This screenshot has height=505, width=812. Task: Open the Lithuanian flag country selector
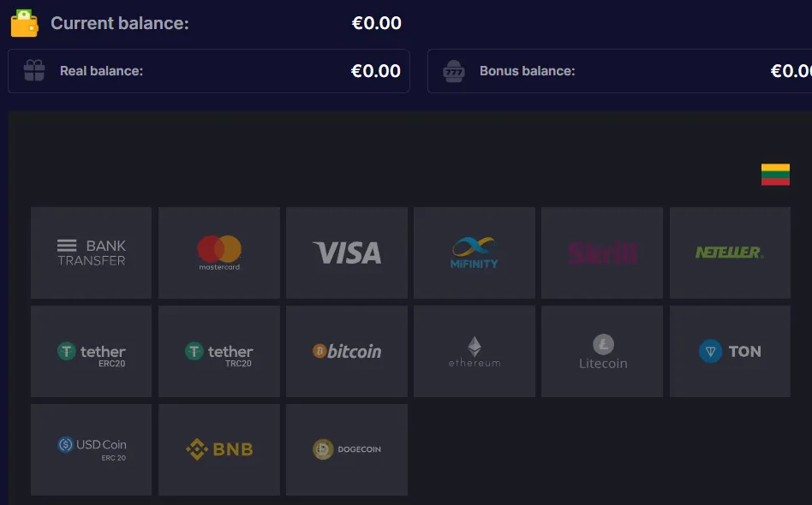775,174
